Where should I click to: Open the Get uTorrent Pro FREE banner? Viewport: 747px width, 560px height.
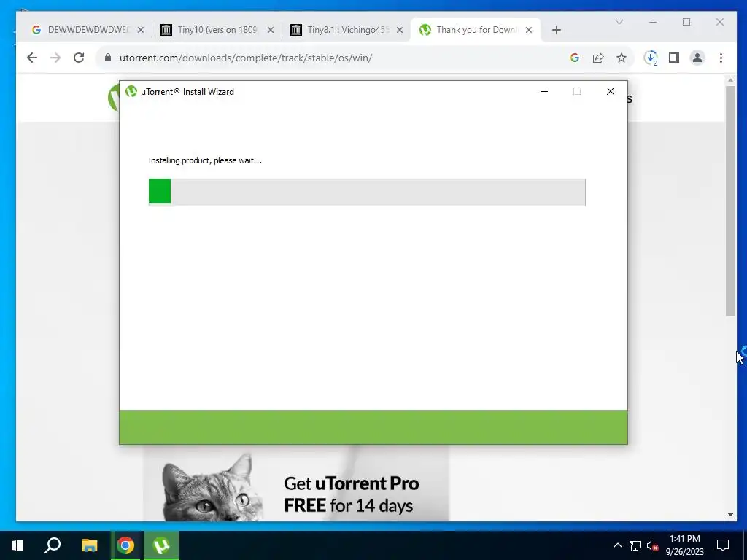(296, 483)
